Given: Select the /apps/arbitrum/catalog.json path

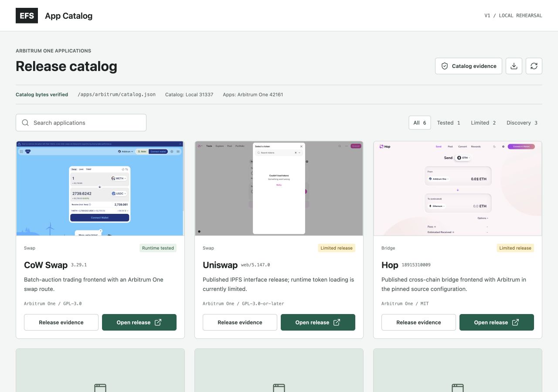Looking at the screenshot, I should click(x=116, y=95).
